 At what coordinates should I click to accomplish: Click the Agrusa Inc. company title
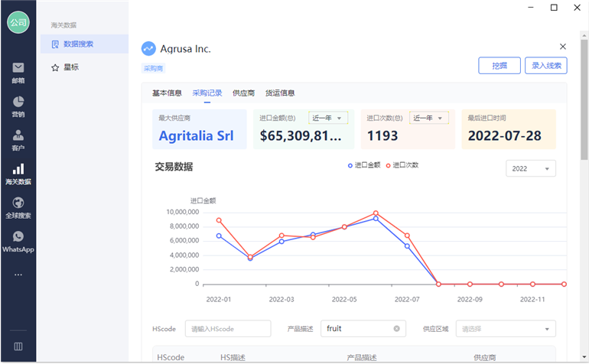[x=186, y=49]
